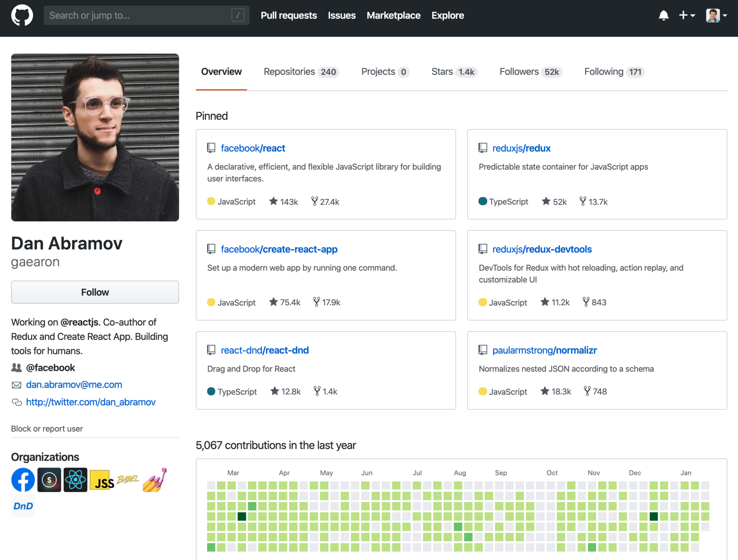Open the plus create-new dropdown
738x560 pixels.
tap(687, 15)
